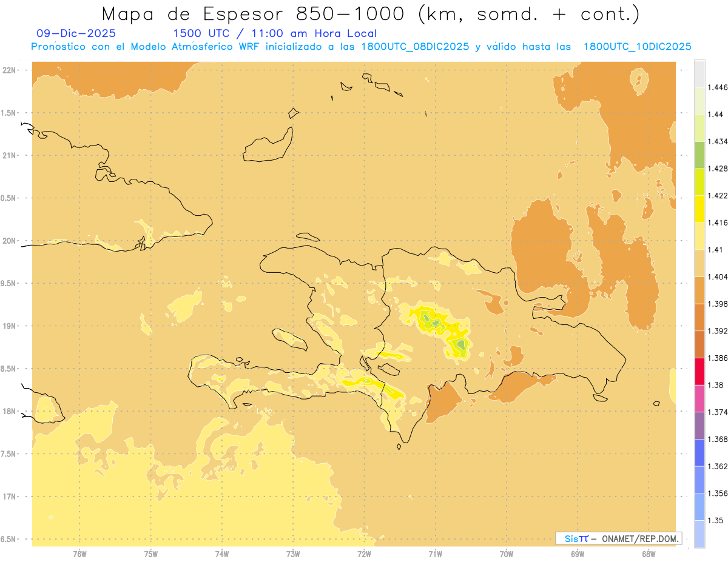Image resolution: width=728 pixels, height=562 pixels.
Task: Click the '72W' longitude label
Action: [364, 554]
